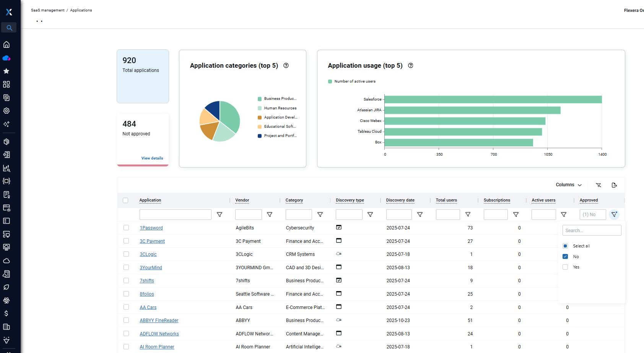Click the Total applications 920 card

coord(143,76)
